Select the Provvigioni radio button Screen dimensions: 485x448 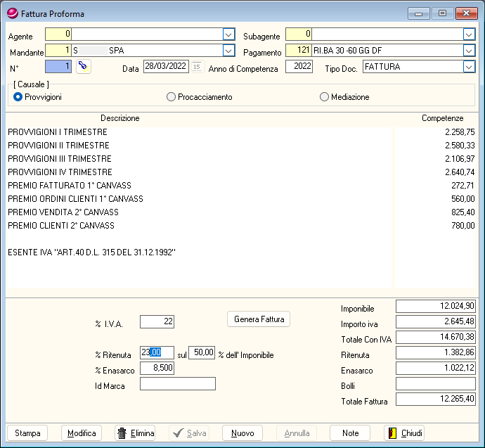(x=18, y=97)
